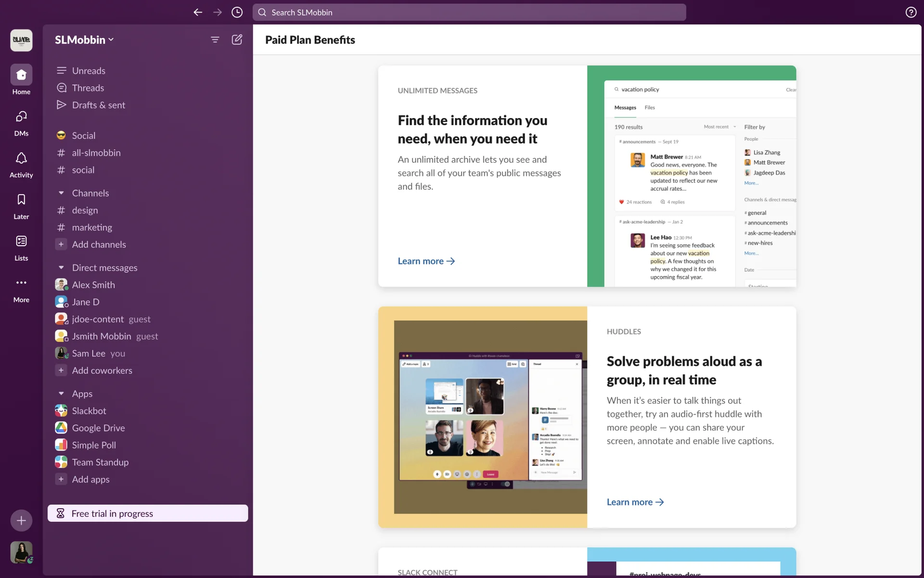
Task: Click Learn more under Unlimited Messages
Action: (x=426, y=261)
